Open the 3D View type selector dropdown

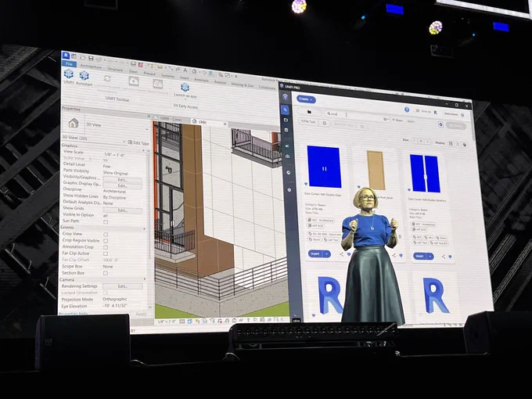pyautogui.click(x=147, y=129)
